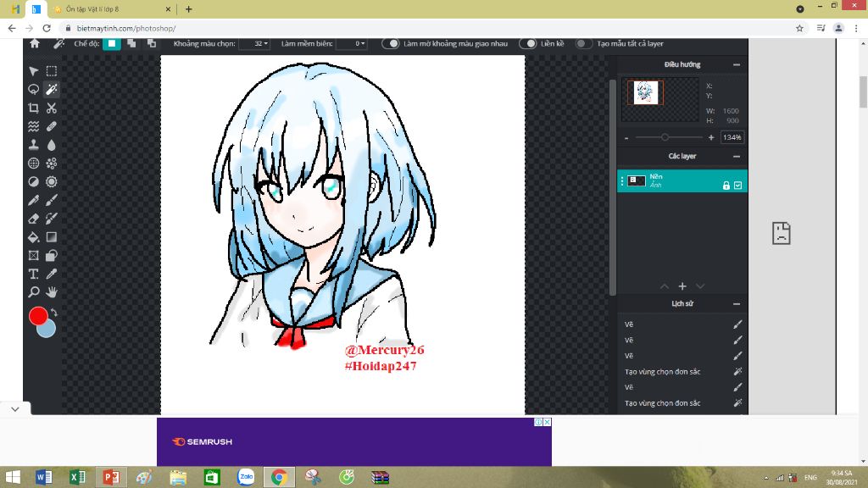
Task: Select the rectangular Marquee selection tool
Action: (52, 71)
